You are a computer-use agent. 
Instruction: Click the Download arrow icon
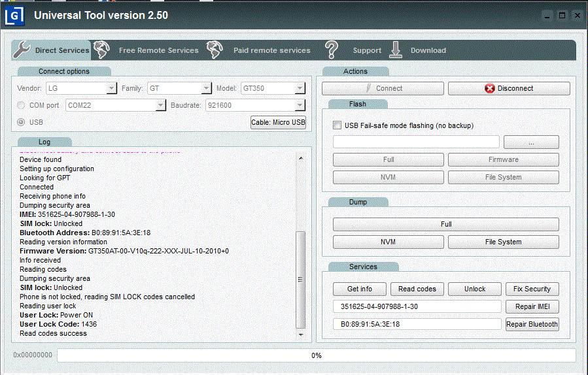[395, 50]
